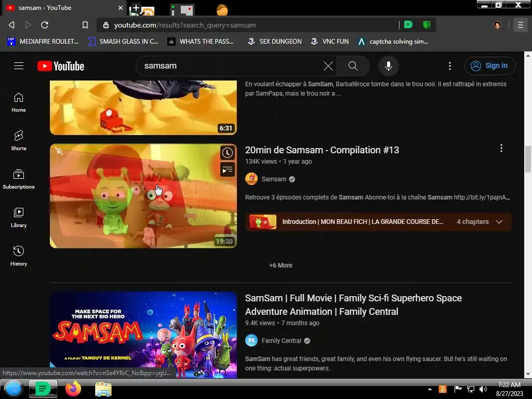Open 20min de Samsam Compilation #13 title
Screen dimensions: 532x399
coord(322,150)
